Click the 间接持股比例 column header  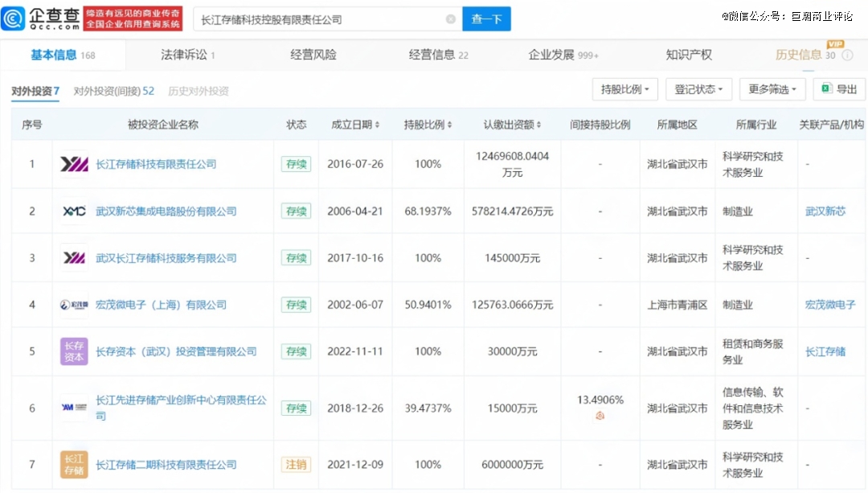(600, 125)
